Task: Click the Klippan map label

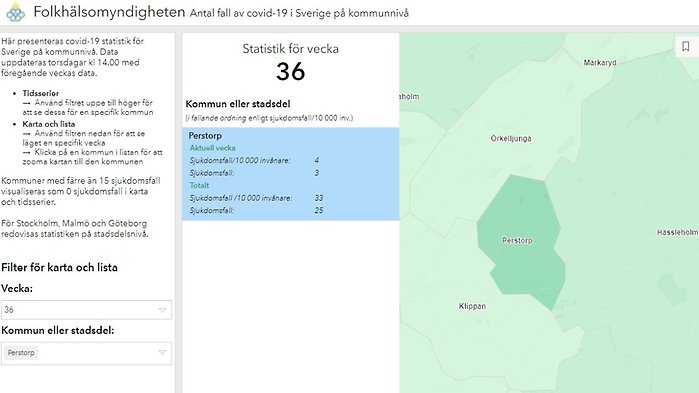Action: [x=472, y=306]
